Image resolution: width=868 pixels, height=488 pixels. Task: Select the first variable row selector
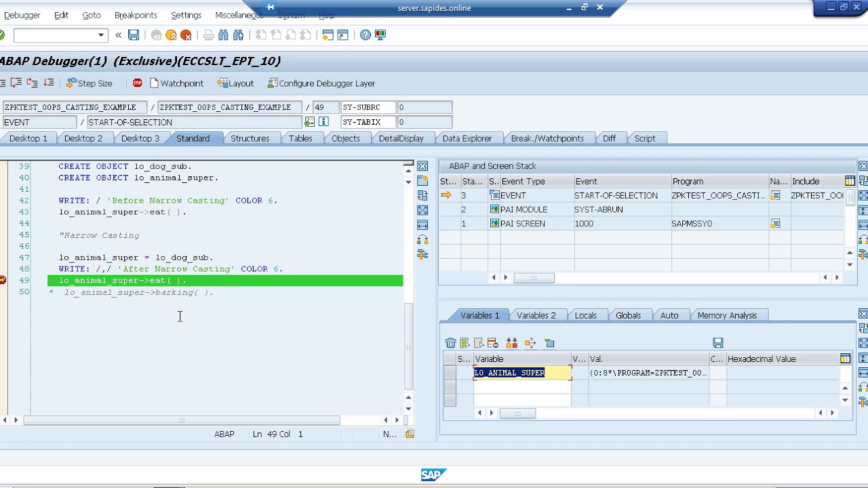[450, 373]
